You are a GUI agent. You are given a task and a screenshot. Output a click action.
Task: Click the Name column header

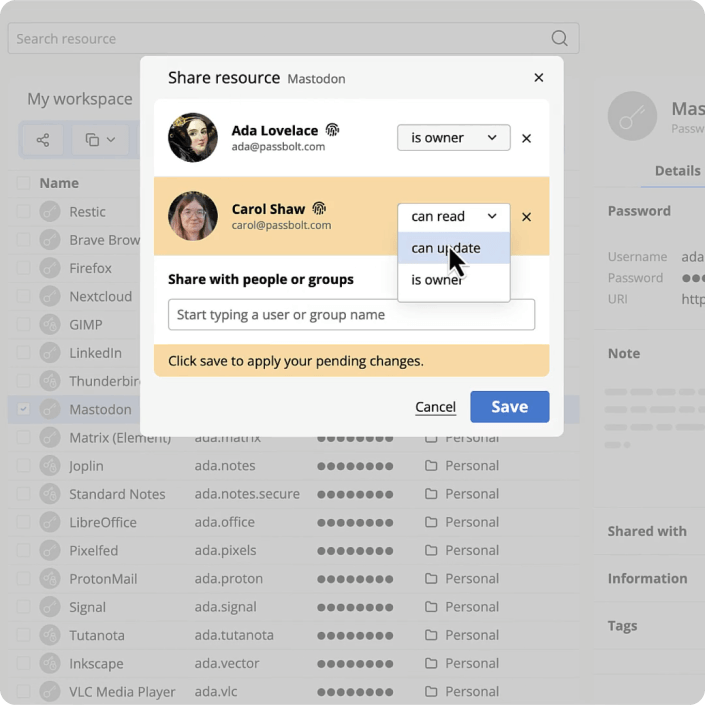59,183
